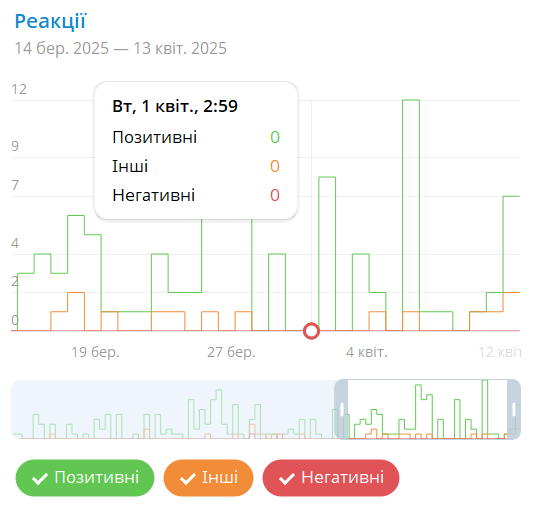Click the tooltip header Вт, 1 квіт., 2:59
The image size is (538, 510).
175,106
